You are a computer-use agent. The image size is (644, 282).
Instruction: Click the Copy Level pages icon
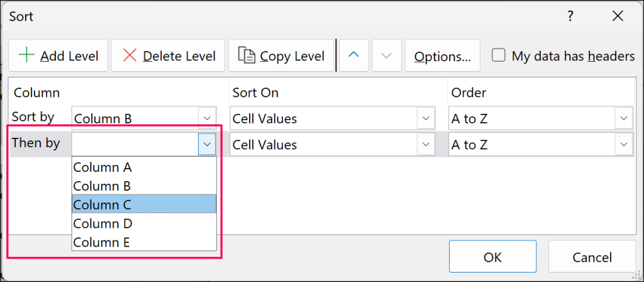pos(247,55)
